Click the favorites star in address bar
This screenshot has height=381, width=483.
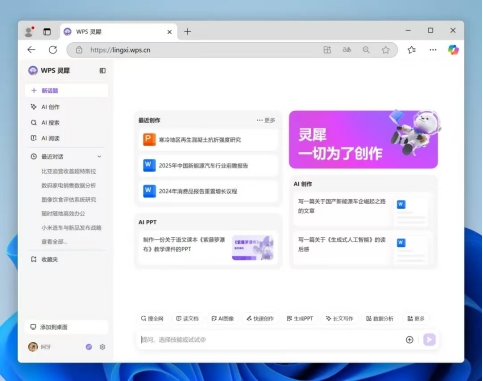coord(386,50)
